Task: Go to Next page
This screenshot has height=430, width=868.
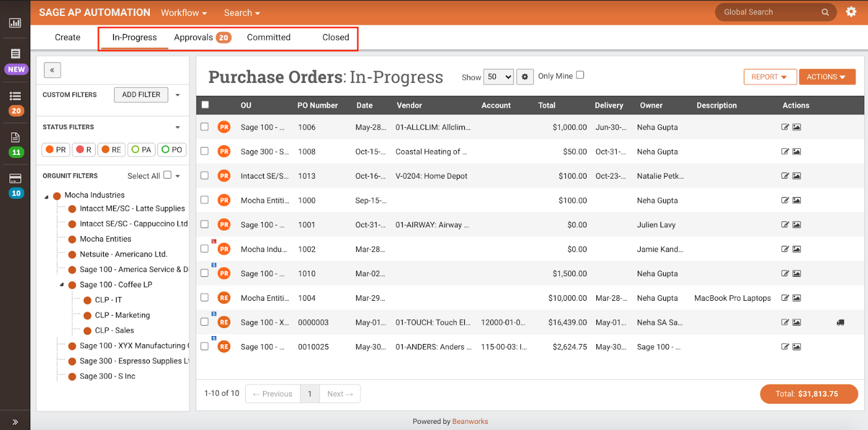Action: (340, 394)
